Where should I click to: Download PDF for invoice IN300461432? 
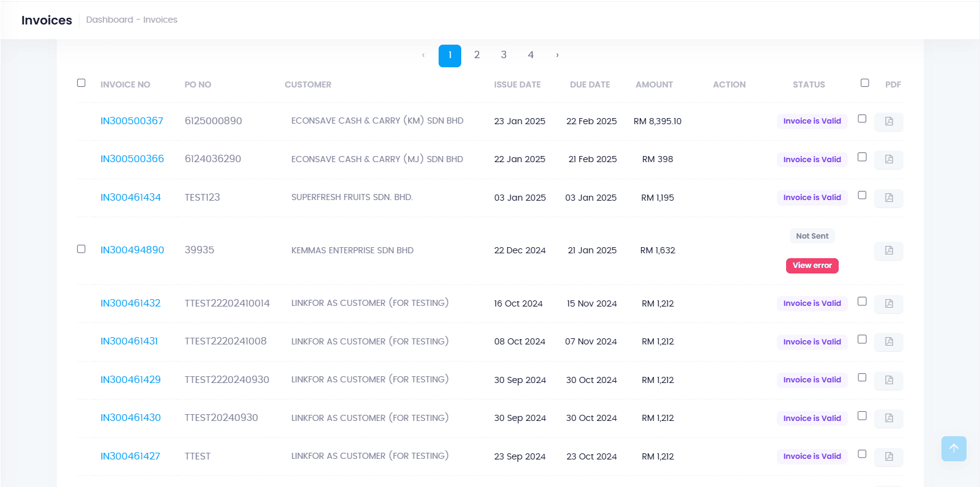click(x=888, y=303)
